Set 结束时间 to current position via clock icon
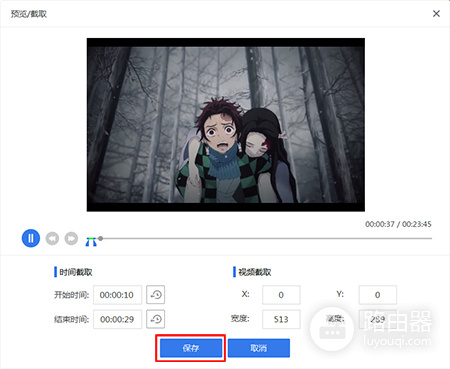The width and height of the screenshot is (450, 369). [x=156, y=319]
